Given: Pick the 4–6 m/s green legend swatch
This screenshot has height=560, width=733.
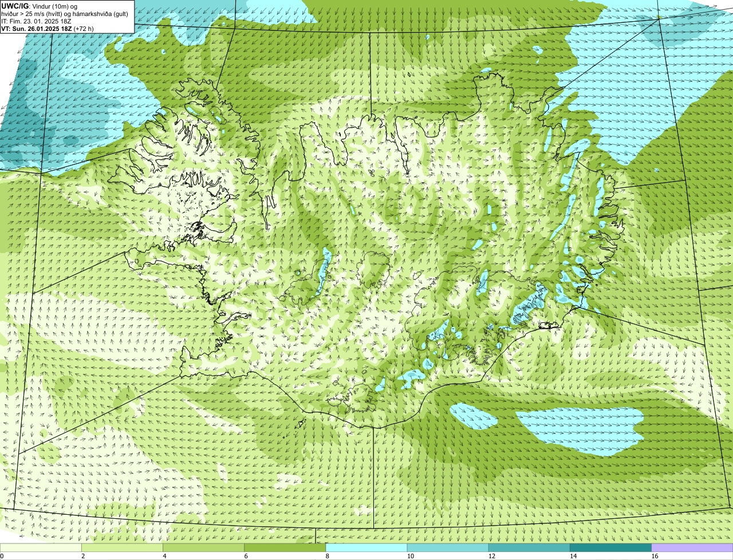Looking at the screenshot, I should tap(203, 548).
